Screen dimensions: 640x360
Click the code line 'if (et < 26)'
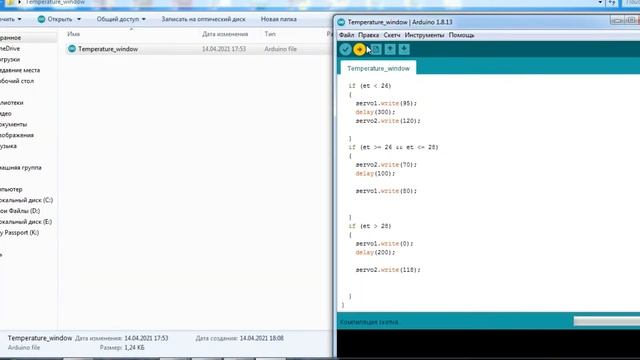pyautogui.click(x=370, y=86)
